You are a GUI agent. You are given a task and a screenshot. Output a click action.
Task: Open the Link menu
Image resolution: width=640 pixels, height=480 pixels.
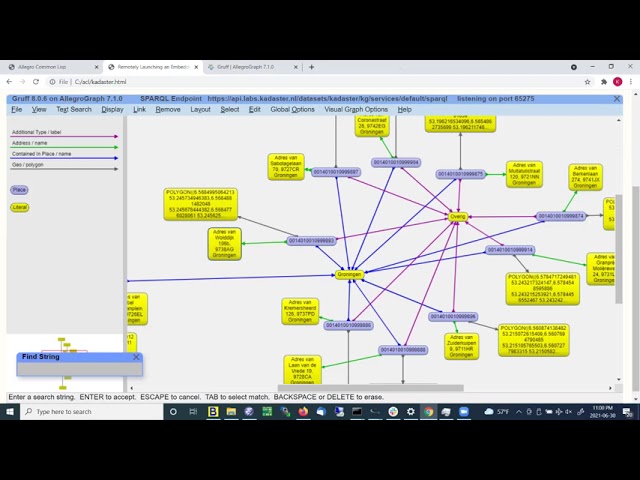(140, 109)
